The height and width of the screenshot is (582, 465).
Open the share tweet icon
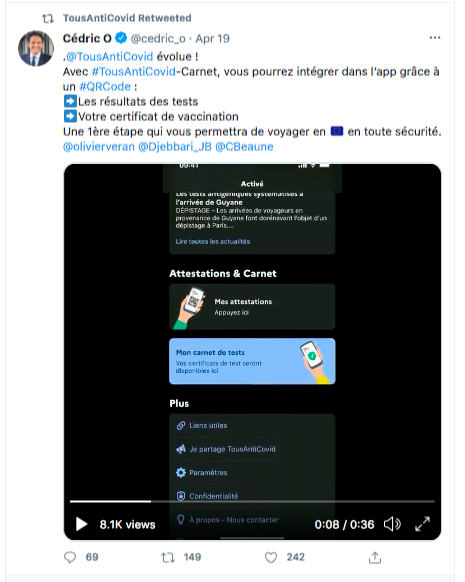point(375,557)
